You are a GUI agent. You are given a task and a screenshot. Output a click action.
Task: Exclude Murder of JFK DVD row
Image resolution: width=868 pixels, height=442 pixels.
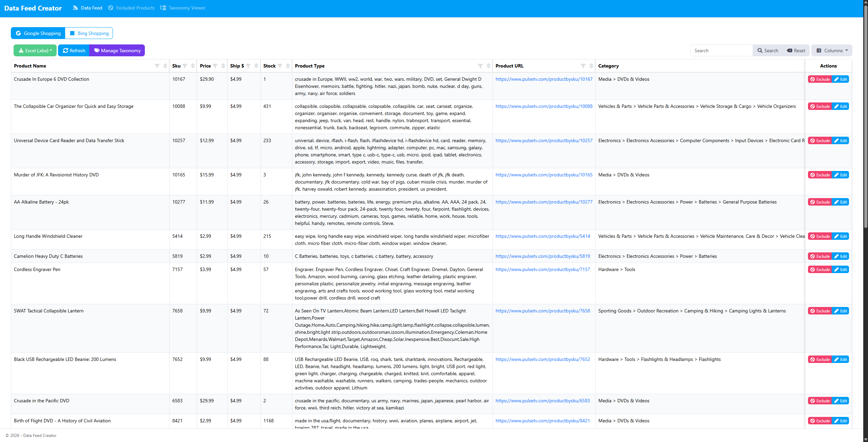820,175
